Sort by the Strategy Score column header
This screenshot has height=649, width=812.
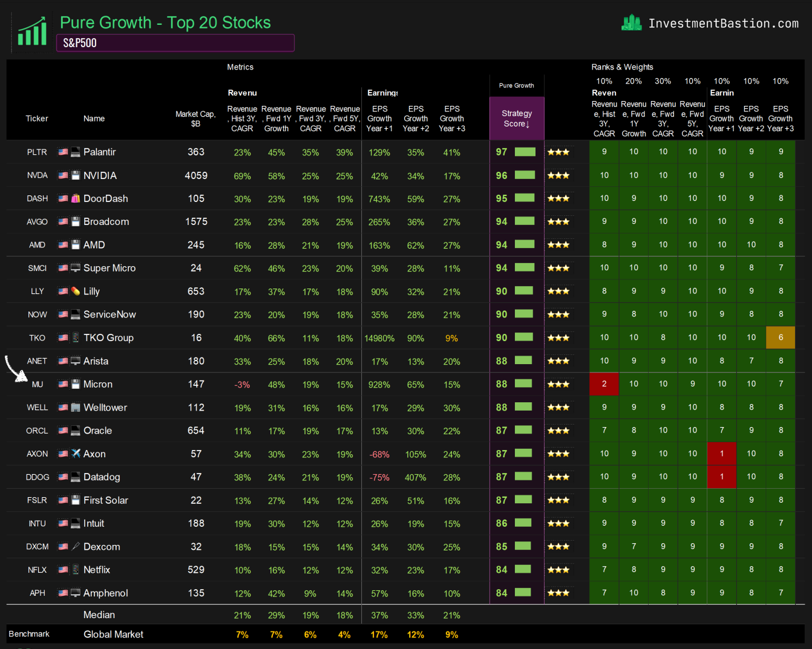(x=517, y=119)
